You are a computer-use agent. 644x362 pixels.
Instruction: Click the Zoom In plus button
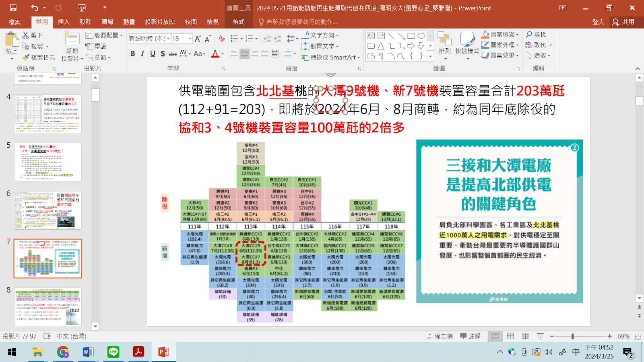(610, 336)
